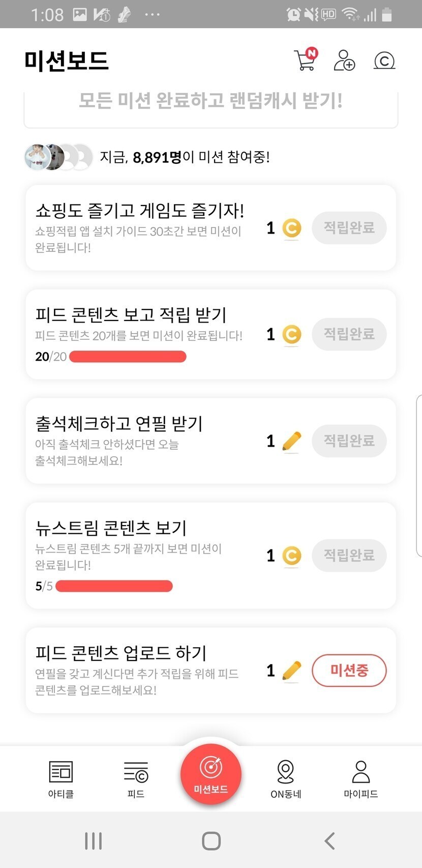Tap the 20/20 feed progress bar
Image resolution: width=422 pixels, height=868 pixels.
(x=128, y=357)
